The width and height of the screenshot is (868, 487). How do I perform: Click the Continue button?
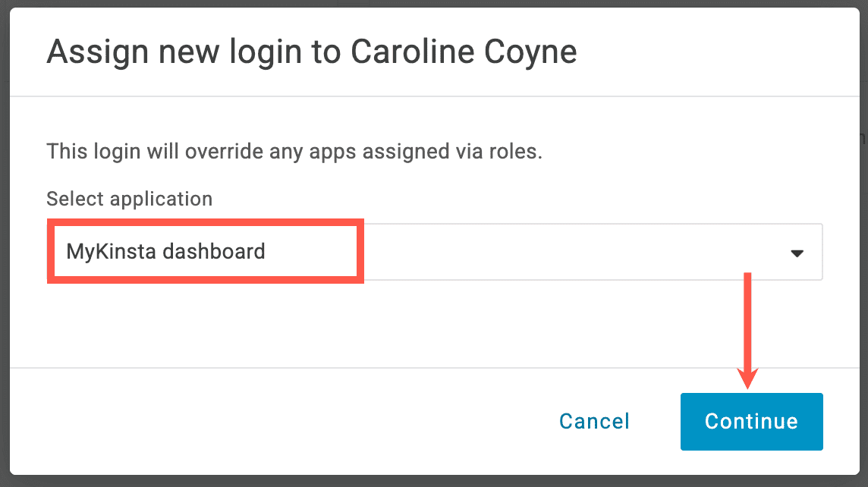coord(750,421)
